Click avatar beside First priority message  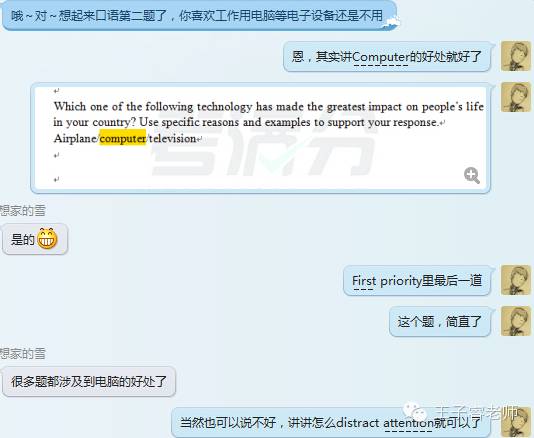516,280
